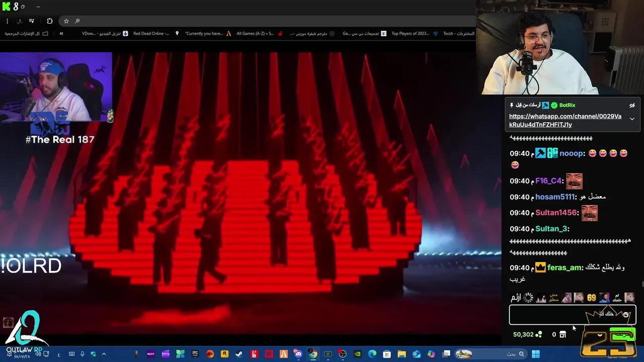Click username feras_am in chat
The width and height of the screenshot is (644, 362).
point(565,268)
